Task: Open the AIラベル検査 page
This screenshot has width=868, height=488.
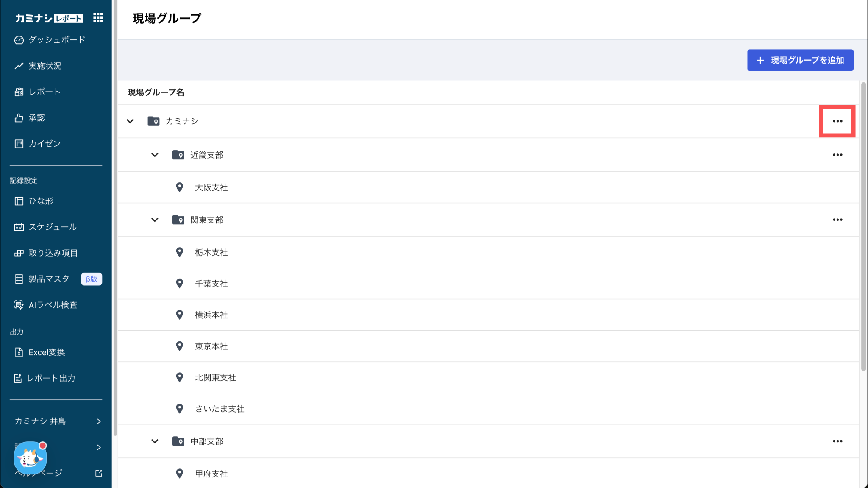Action: (53, 305)
